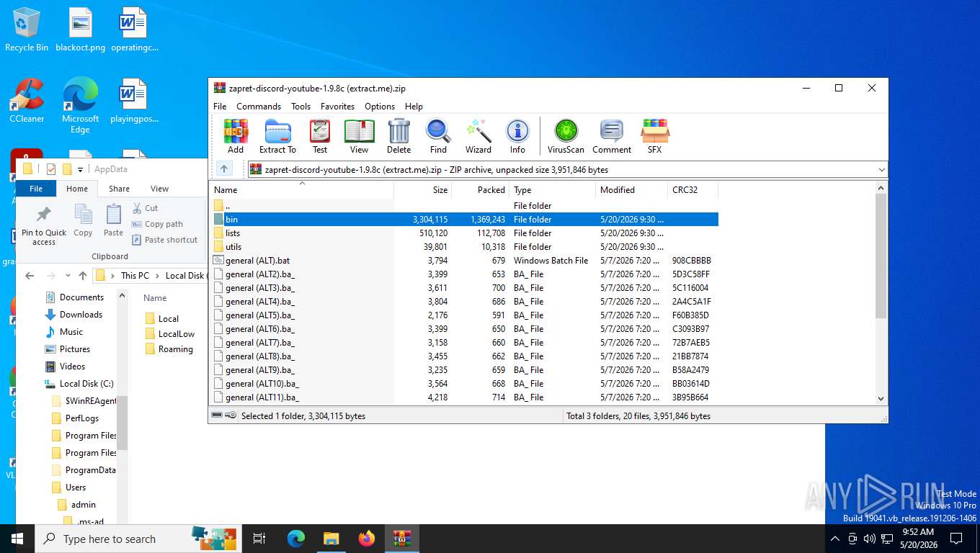Open the File tab in File Explorer

tap(36, 189)
